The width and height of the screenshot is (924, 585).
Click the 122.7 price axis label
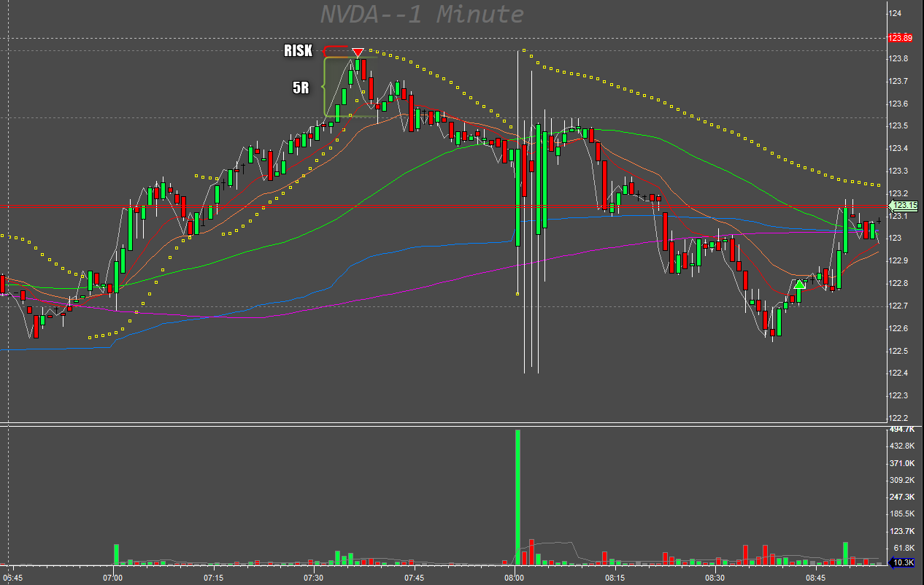(x=898, y=306)
